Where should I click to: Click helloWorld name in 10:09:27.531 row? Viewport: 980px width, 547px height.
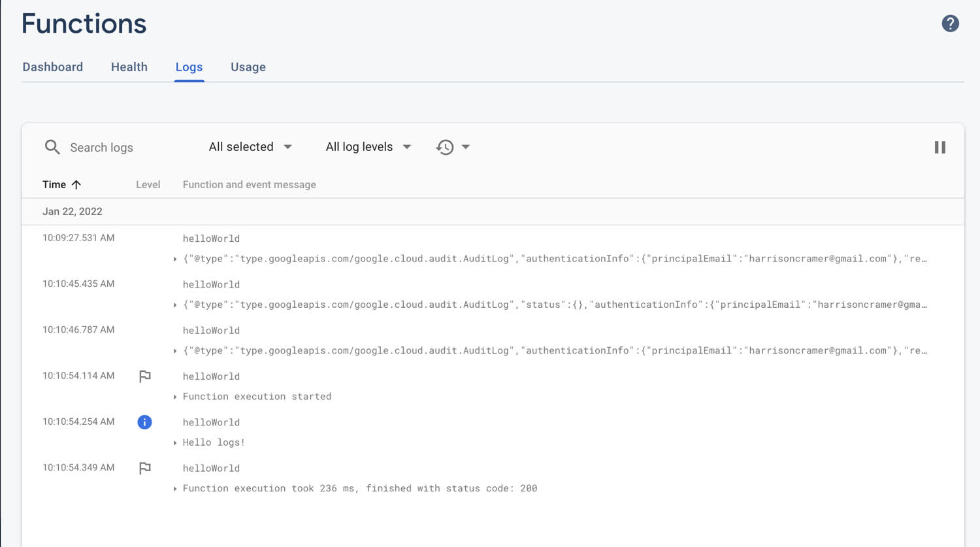click(211, 239)
